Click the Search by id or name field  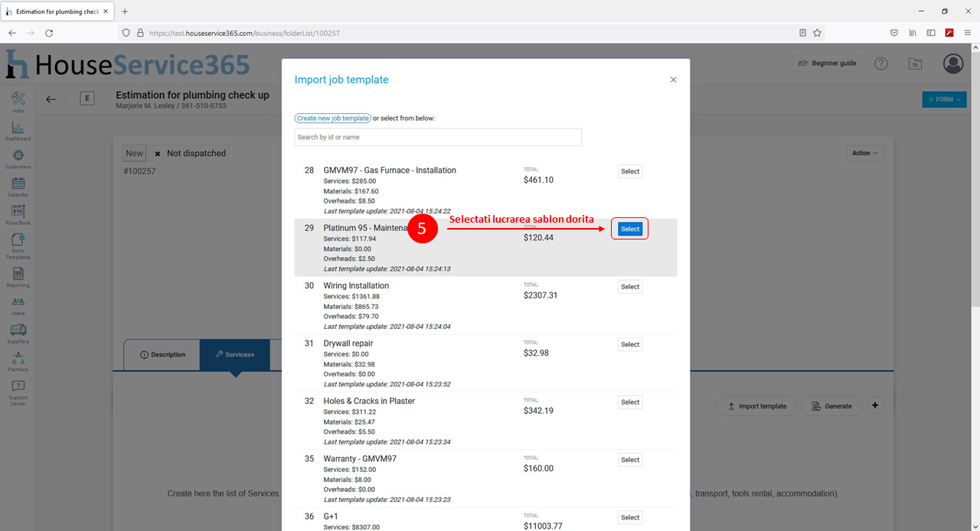coord(438,137)
